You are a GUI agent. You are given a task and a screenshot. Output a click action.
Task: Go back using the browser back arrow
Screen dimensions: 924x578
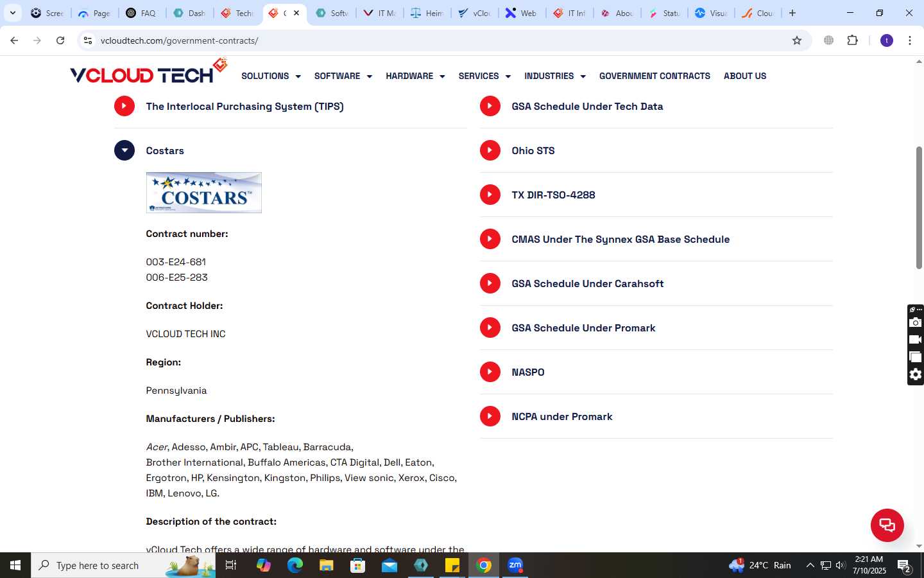(x=14, y=40)
